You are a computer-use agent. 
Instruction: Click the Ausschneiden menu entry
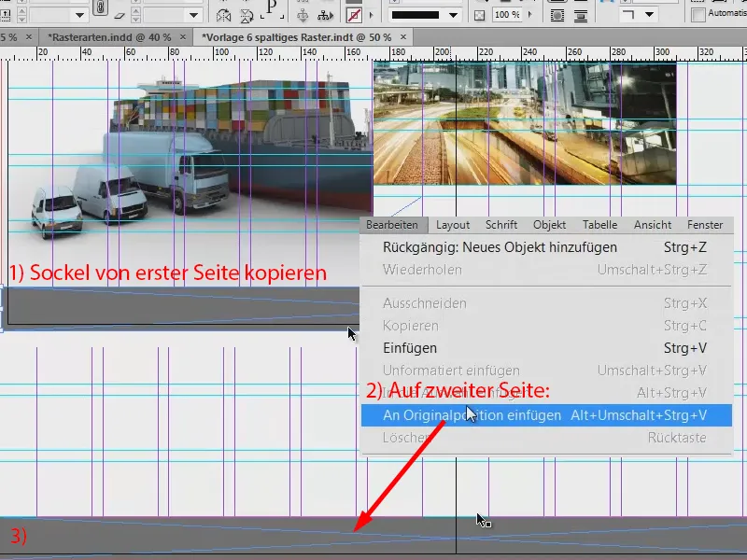(x=546, y=303)
